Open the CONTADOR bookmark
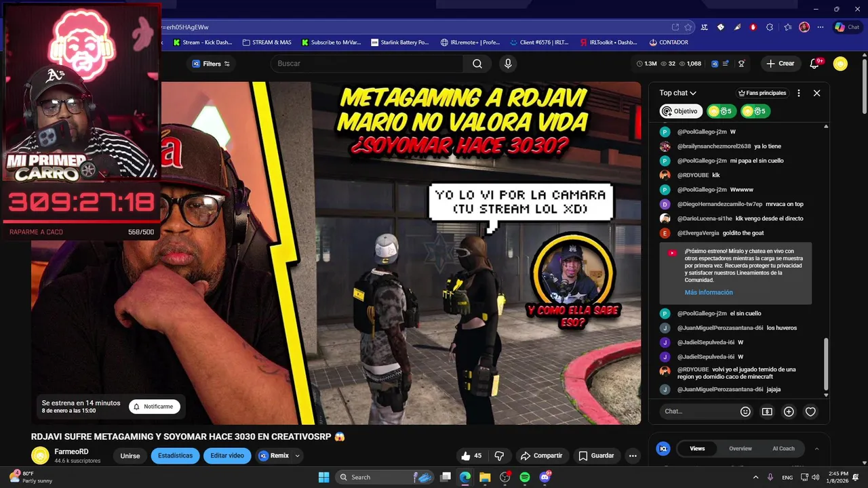 (669, 42)
